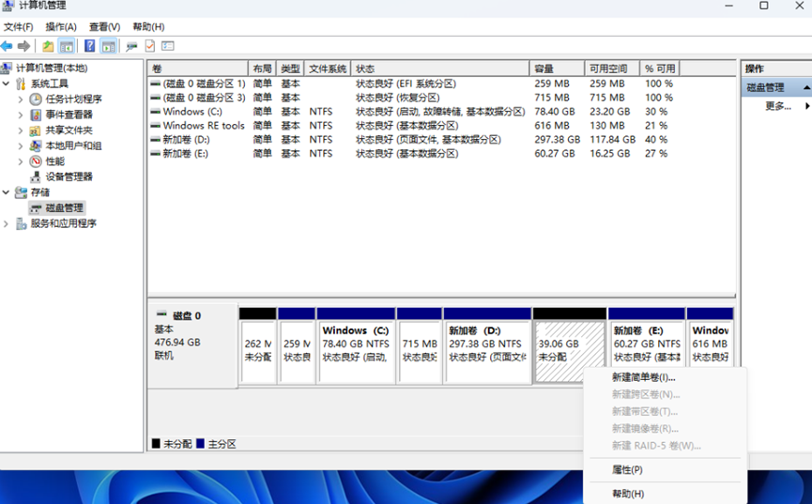The height and width of the screenshot is (504, 812).
Task: Expand the 服务和应用程序 node
Action: click(x=8, y=223)
